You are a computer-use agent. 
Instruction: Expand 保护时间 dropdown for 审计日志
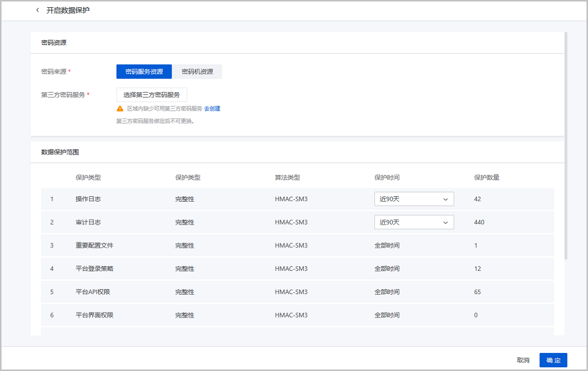(414, 222)
